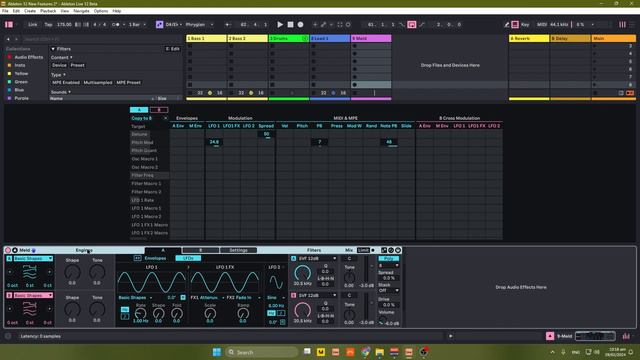Select the Preset content filter tag
Viewport: 640px width, 360px height.
77,65
